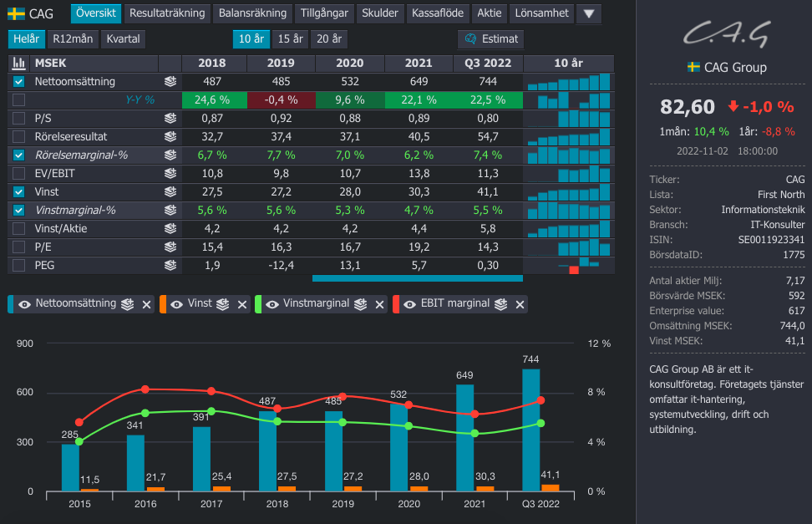Click the stack icon in the PEG row
This screenshot has width=812, height=524.
[x=170, y=266]
